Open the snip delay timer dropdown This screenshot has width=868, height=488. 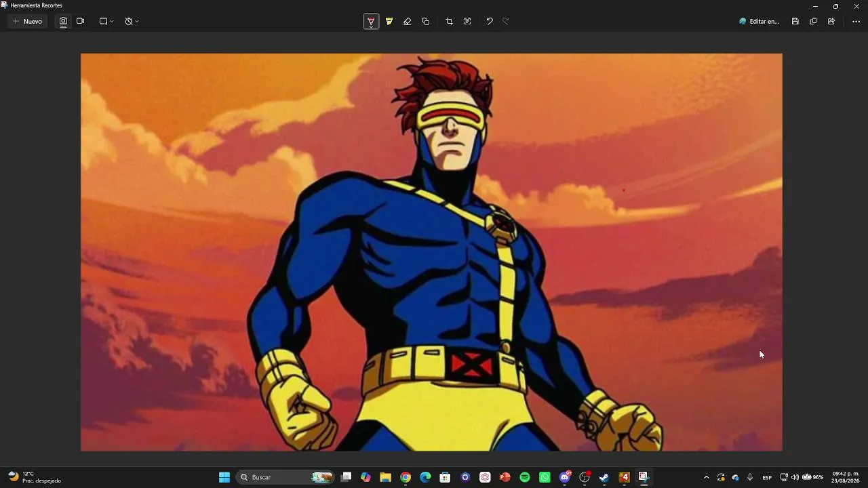132,21
